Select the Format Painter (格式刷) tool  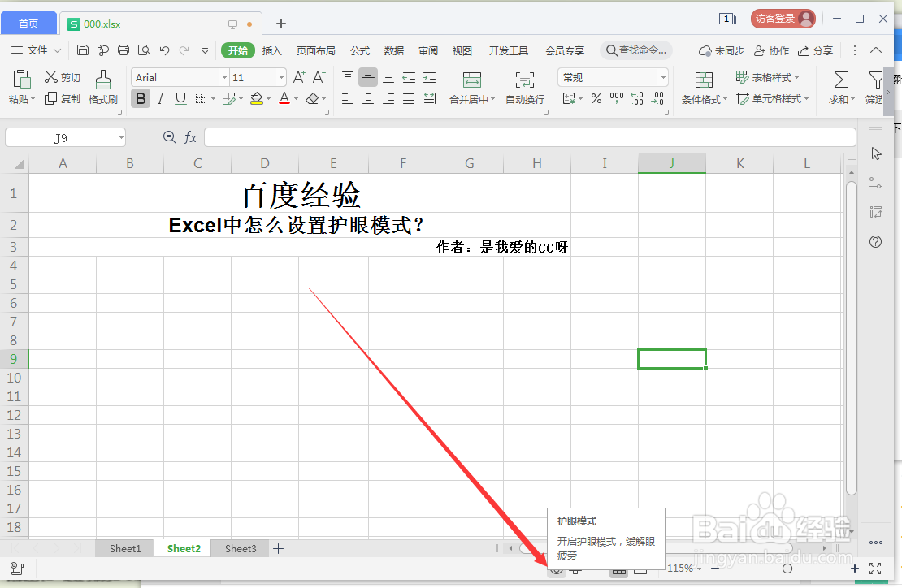point(103,88)
